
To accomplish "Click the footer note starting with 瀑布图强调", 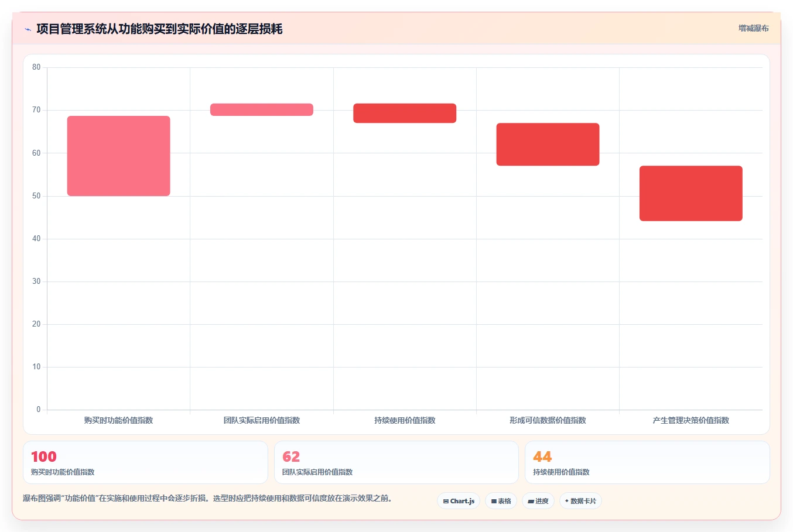I will coord(207,499).
